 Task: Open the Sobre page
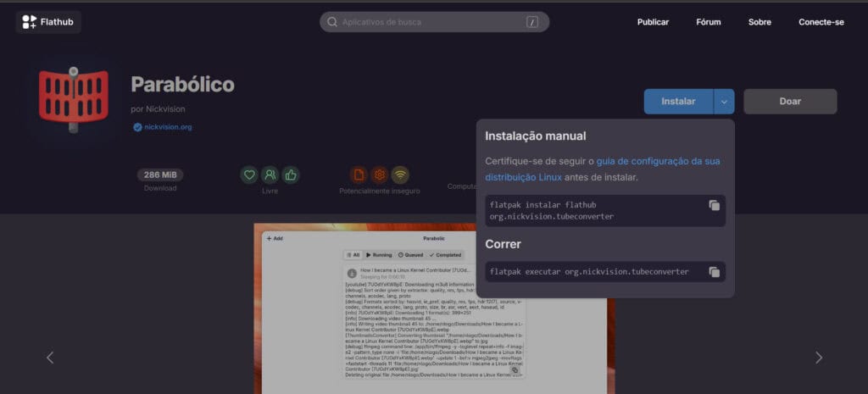tap(759, 22)
